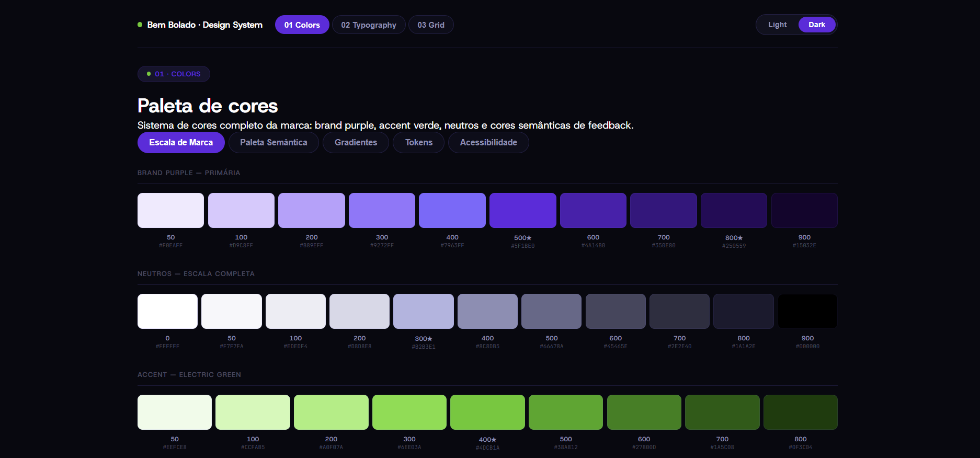The width and height of the screenshot is (980, 458).
Task: Select the Escala de Marca tab
Action: click(181, 142)
